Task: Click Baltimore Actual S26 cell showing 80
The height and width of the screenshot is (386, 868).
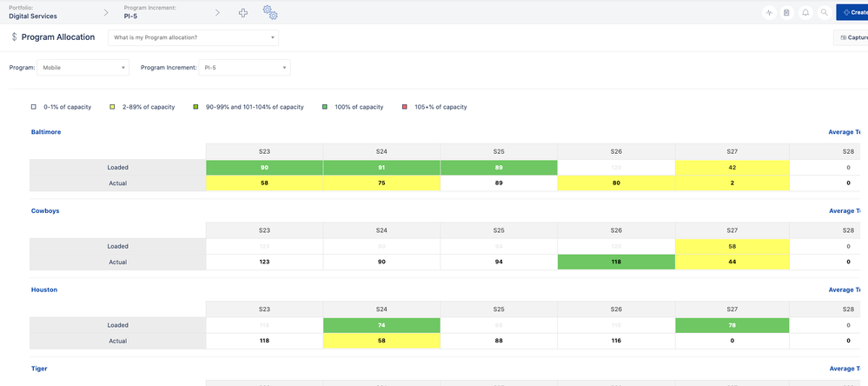Action: coord(616,183)
